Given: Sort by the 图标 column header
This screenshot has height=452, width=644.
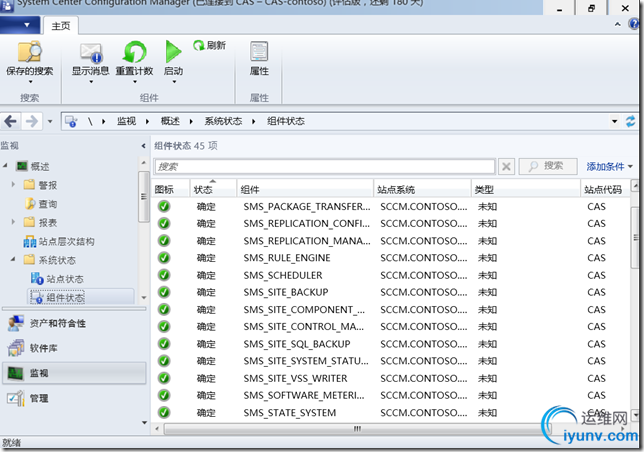Looking at the screenshot, I should pyautogui.click(x=170, y=189).
